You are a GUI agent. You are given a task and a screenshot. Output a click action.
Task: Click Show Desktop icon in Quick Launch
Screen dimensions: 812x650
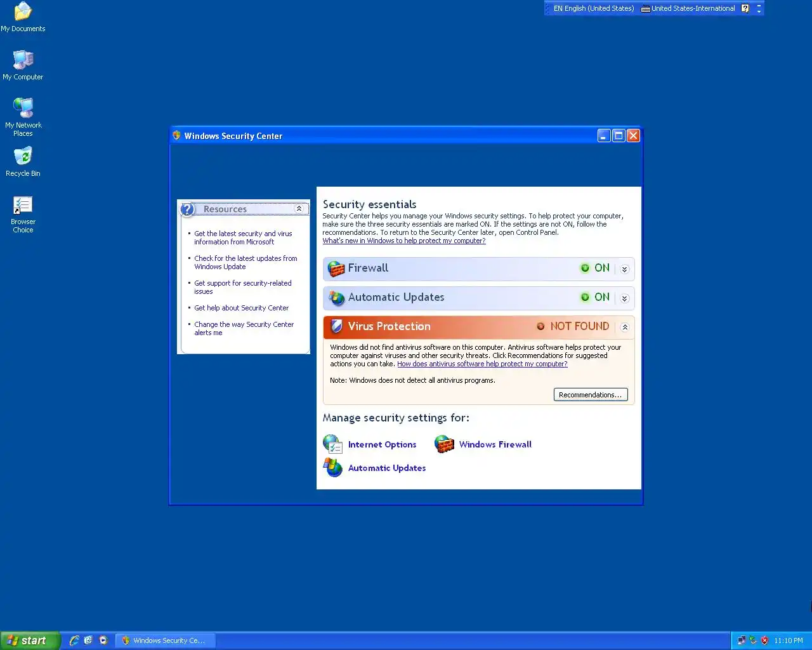(x=88, y=640)
